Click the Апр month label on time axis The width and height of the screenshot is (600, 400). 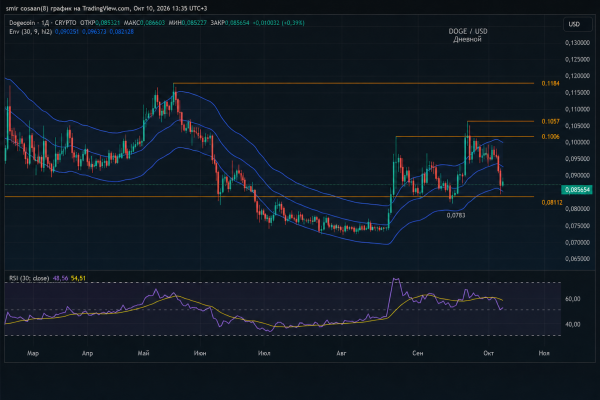click(x=88, y=353)
